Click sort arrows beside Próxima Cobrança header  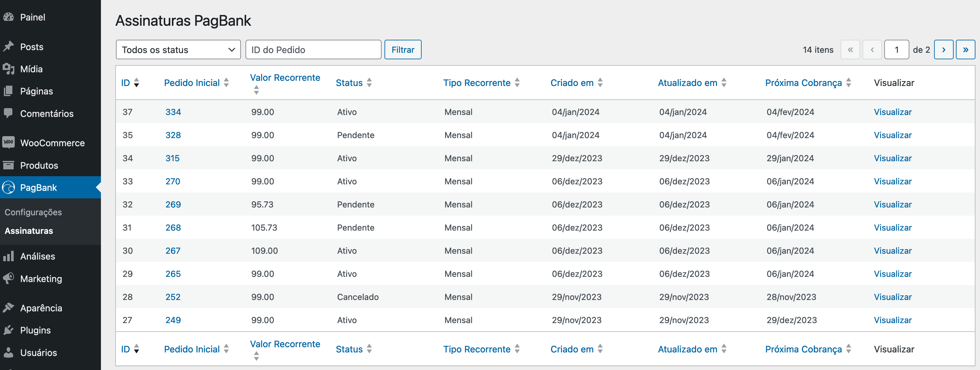click(849, 83)
